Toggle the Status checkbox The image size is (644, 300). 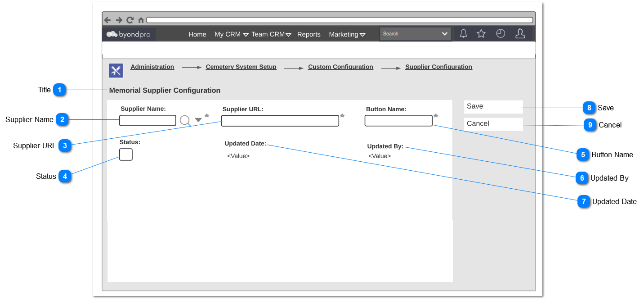click(x=126, y=155)
